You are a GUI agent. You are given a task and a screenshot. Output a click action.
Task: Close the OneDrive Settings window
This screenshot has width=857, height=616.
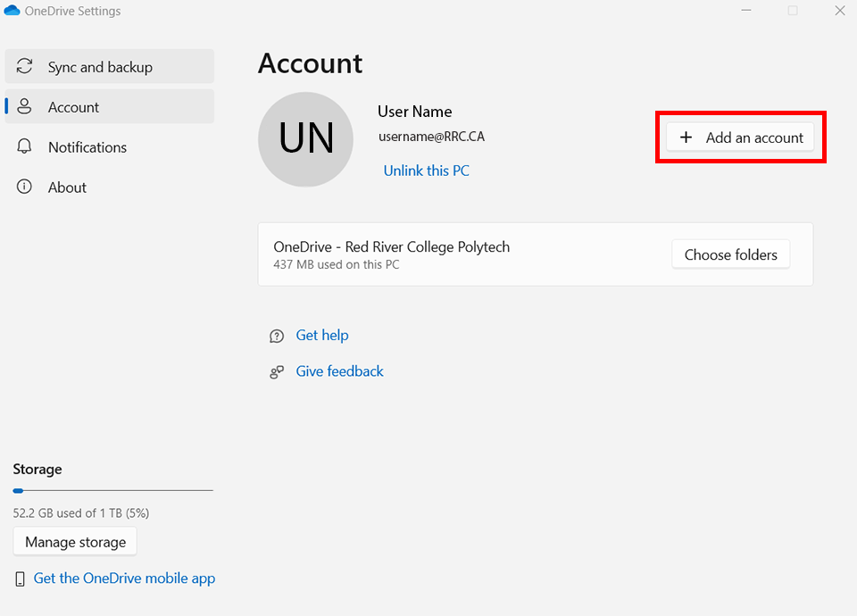coord(840,11)
